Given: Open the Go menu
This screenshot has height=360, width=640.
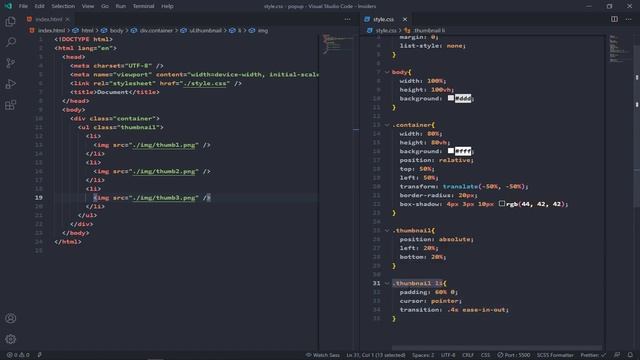Looking at the screenshot, I should 105,6.
